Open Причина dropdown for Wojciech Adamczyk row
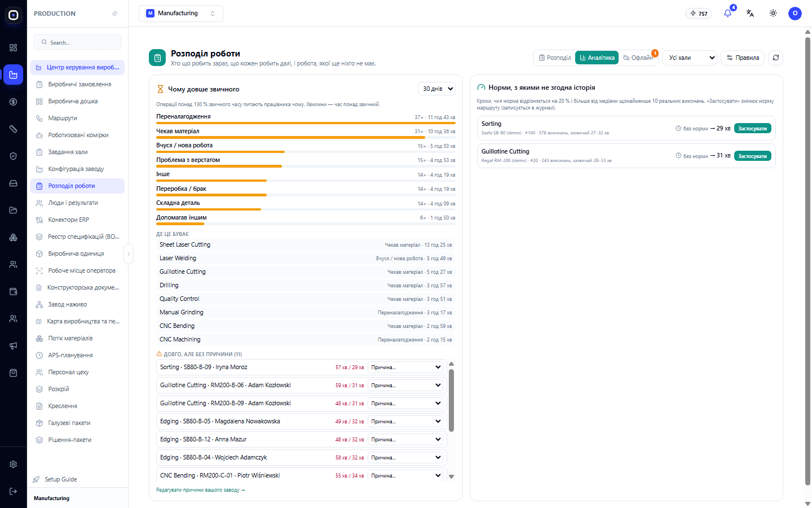Screen dimensions: 812x508 pyautogui.click(x=406, y=458)
